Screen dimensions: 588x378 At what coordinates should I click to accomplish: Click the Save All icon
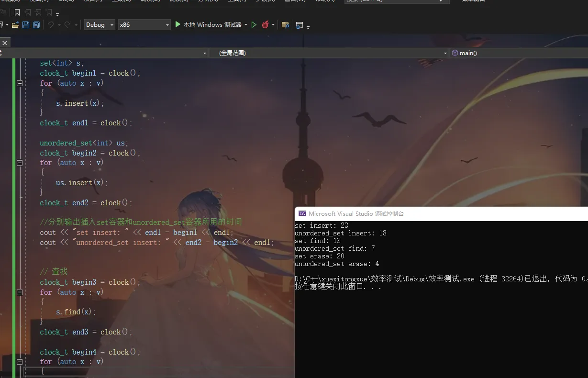(36, 25)
